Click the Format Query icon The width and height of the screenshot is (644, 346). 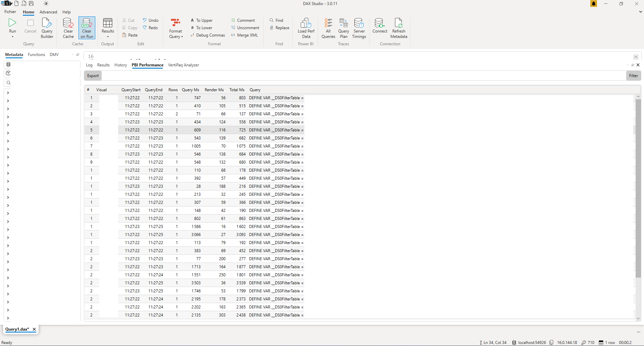click(x=176, y=23)
